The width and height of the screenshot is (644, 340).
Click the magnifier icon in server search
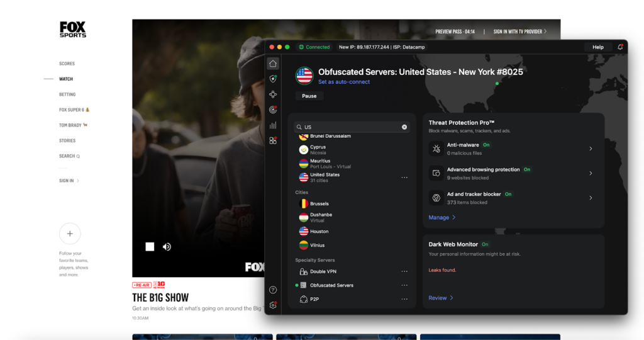299,127
